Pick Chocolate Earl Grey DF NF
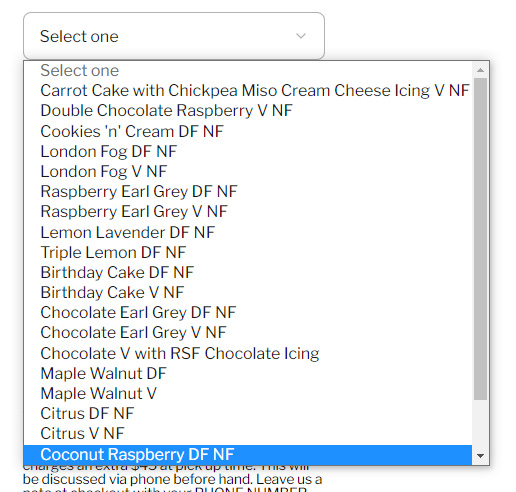Image resolution: width=516 pixels, height=492 pixels. [x=248, y=312]
